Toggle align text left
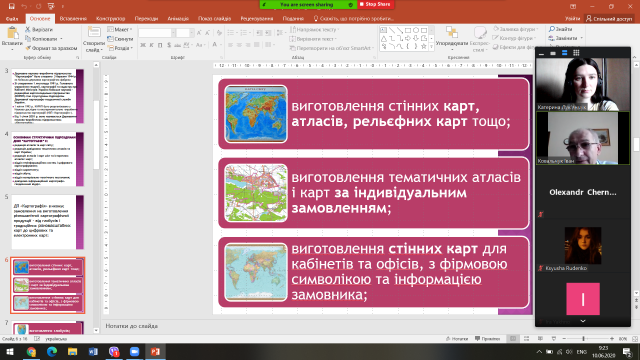 click(x=231, y=45)
